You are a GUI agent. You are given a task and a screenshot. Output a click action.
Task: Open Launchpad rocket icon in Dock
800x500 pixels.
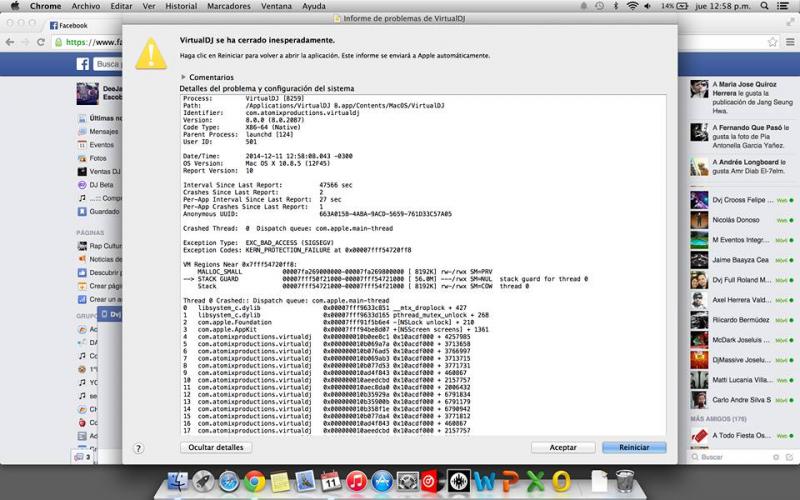(203, 481)
